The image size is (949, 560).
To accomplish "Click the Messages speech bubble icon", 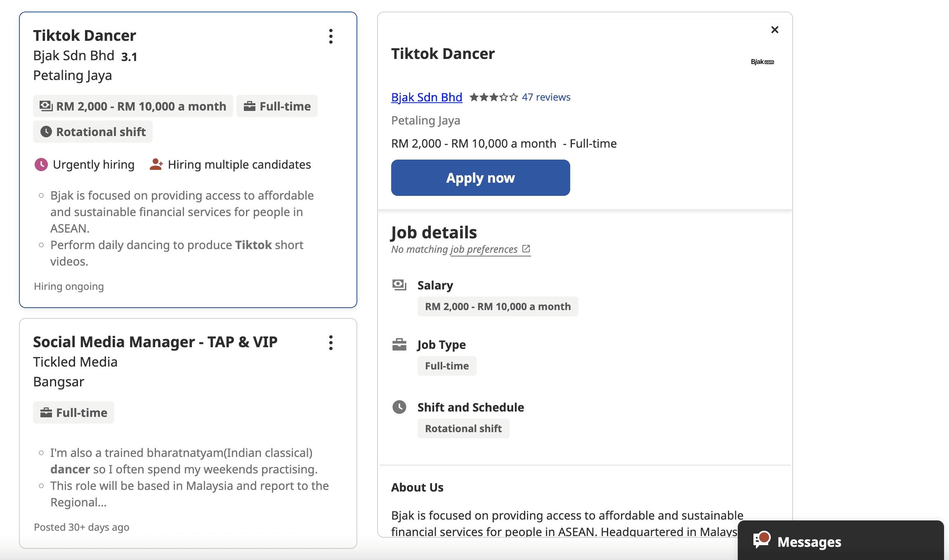I will (762, 540).
